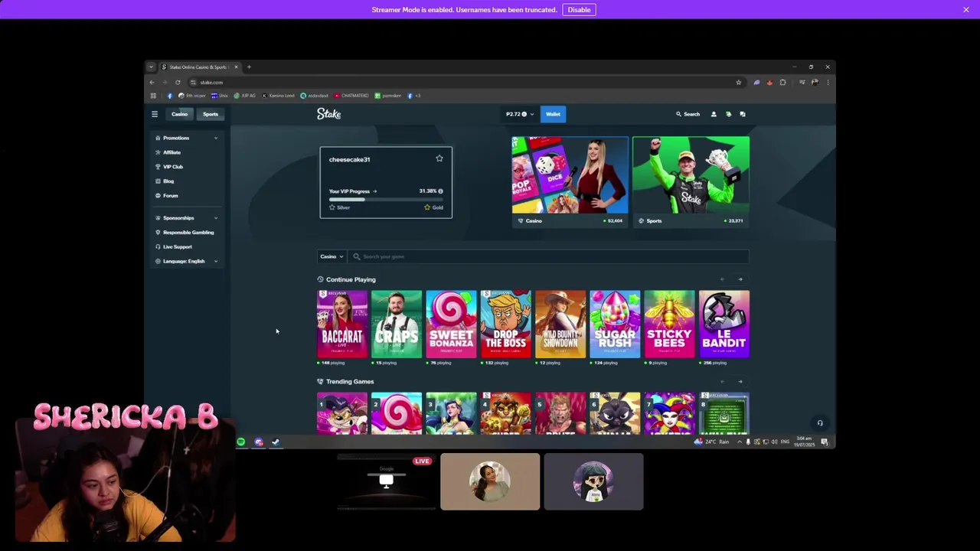Open the notifications bell icon in header
The width and height of the screenshot is (980, 551).
728,114
